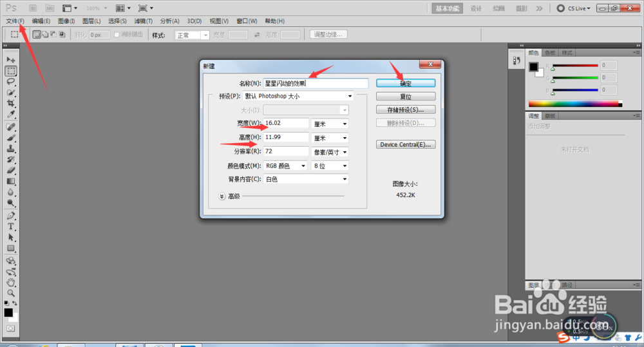The width and height of the screenshot is (644, 347).
Task: Select the 3D Object Rotate tool
Action: (11, 261)
